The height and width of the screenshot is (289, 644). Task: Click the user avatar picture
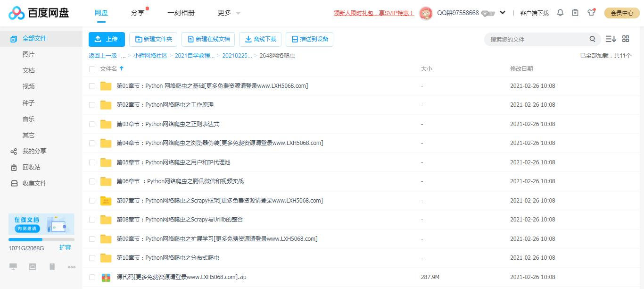click(x=426, y=13)
